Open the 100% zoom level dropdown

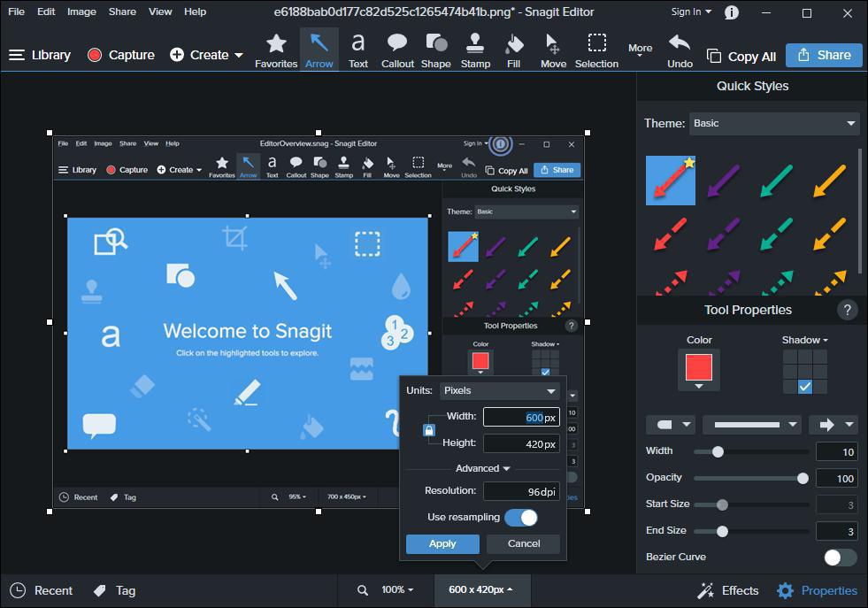(397, 590)
